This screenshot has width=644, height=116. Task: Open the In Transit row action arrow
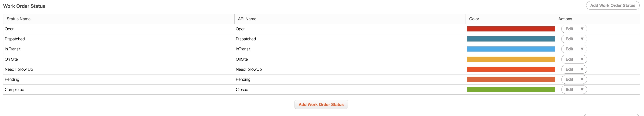tap(582, 49)
